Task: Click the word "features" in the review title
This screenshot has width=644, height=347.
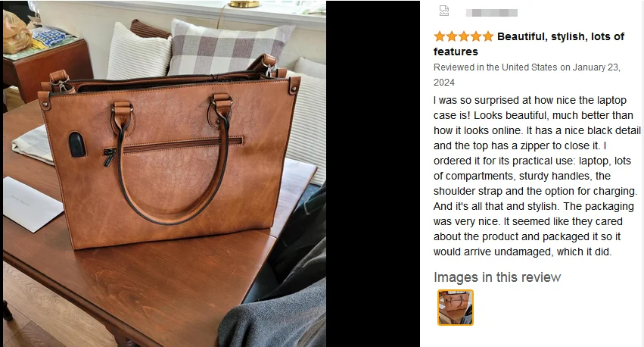Action: (x=456, y=52)
